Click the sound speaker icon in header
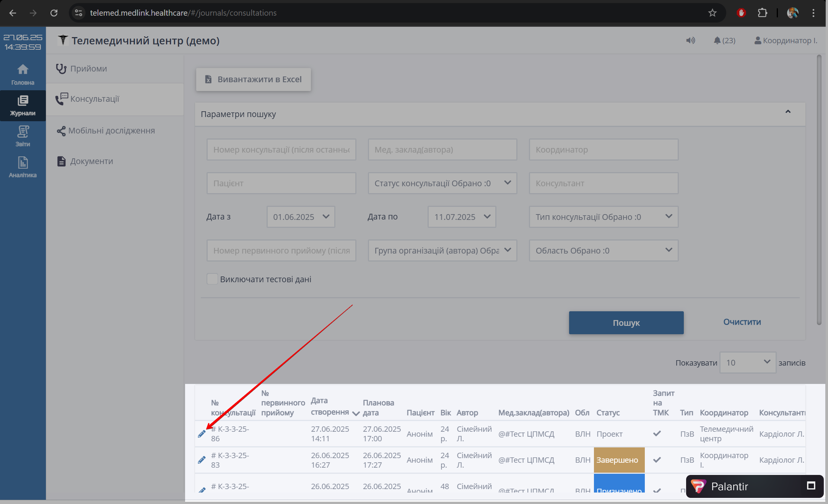 (x=690, y=41)
